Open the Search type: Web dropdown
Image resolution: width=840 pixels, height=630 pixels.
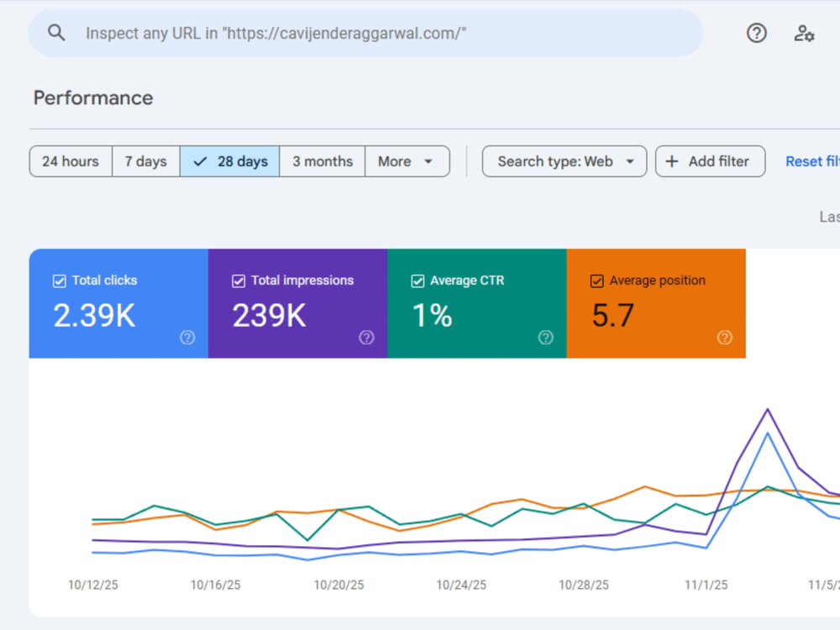(x=564, y=161)
